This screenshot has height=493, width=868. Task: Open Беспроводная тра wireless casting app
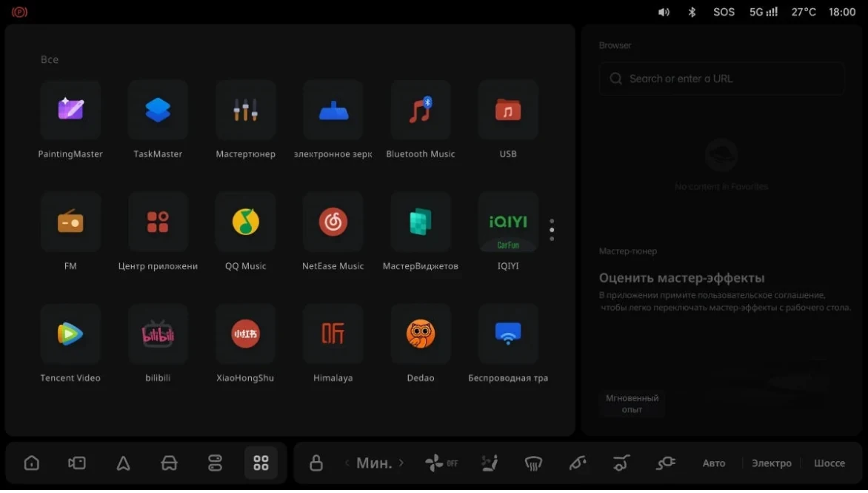(507, 334)
